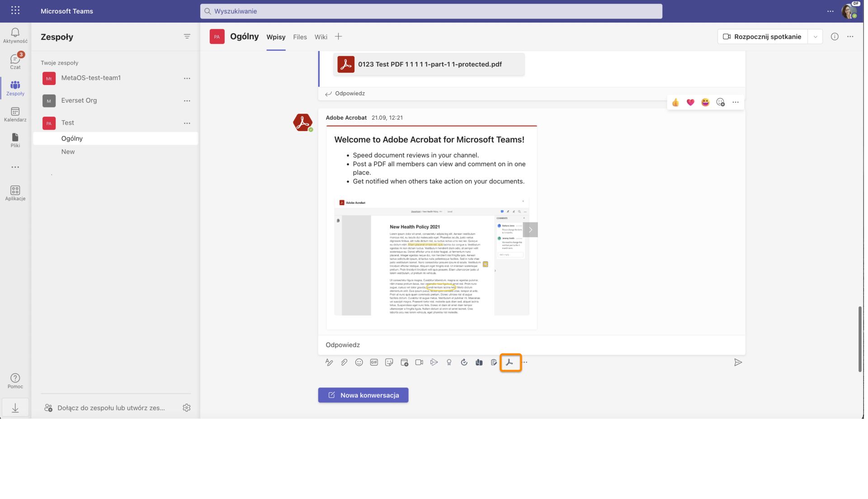868x499 pixels.
Task: Open Stream icon in reply toolbar
Action: 434,362
